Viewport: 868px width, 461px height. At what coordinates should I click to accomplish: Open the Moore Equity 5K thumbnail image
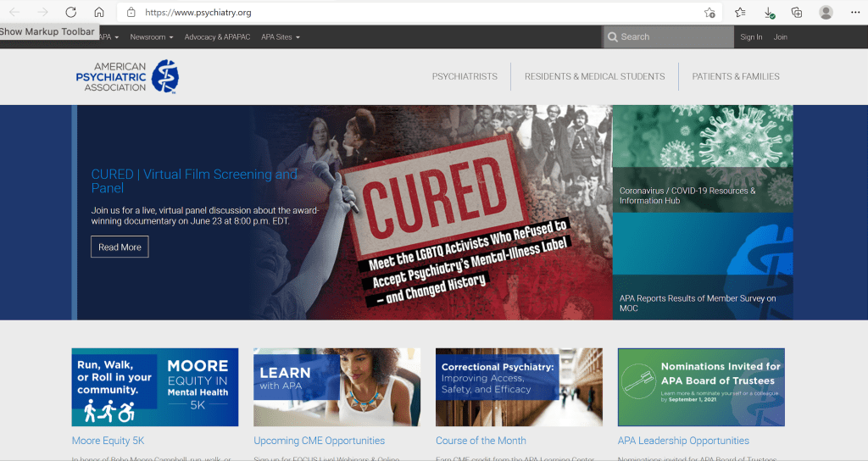pos(155,386)
